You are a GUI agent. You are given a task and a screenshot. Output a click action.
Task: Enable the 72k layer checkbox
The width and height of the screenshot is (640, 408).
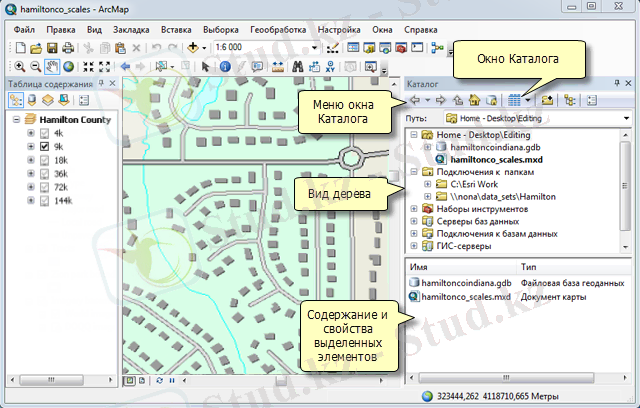(x=44, y=187)
